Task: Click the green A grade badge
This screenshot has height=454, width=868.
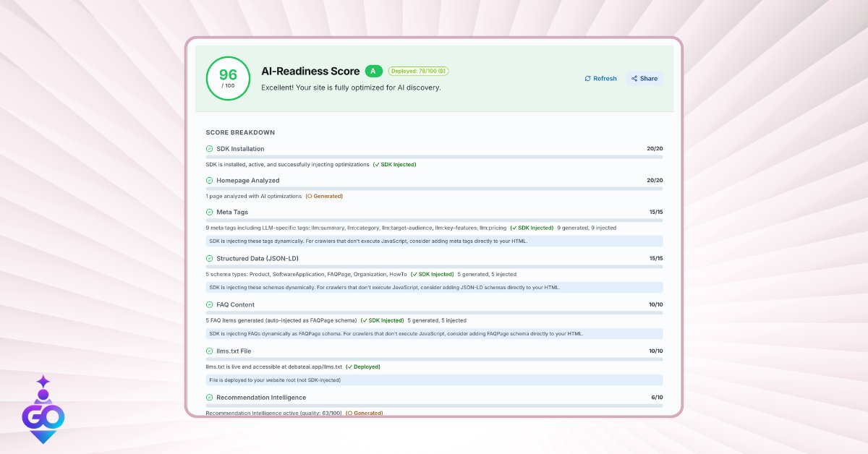Action: click(x=373, y=71)
